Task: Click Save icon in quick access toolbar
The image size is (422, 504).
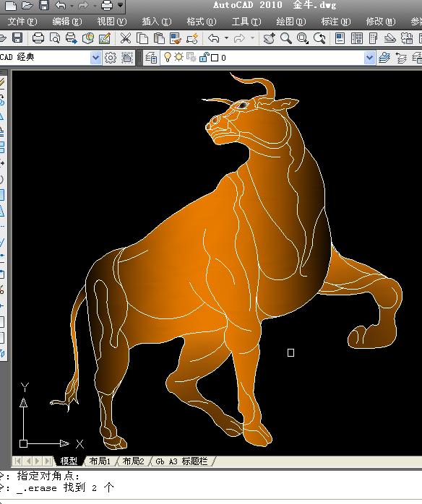Action: 44,5
